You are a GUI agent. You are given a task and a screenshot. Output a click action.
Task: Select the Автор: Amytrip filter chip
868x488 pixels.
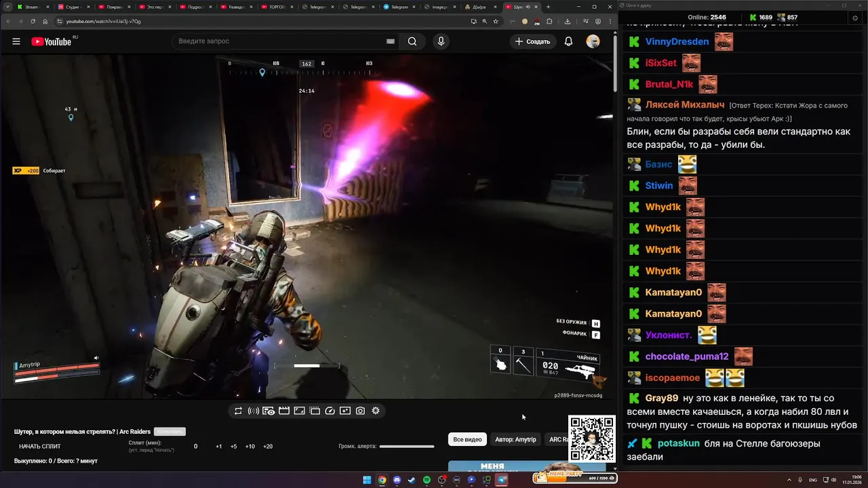pyautogui.click(x=515, y=439)
